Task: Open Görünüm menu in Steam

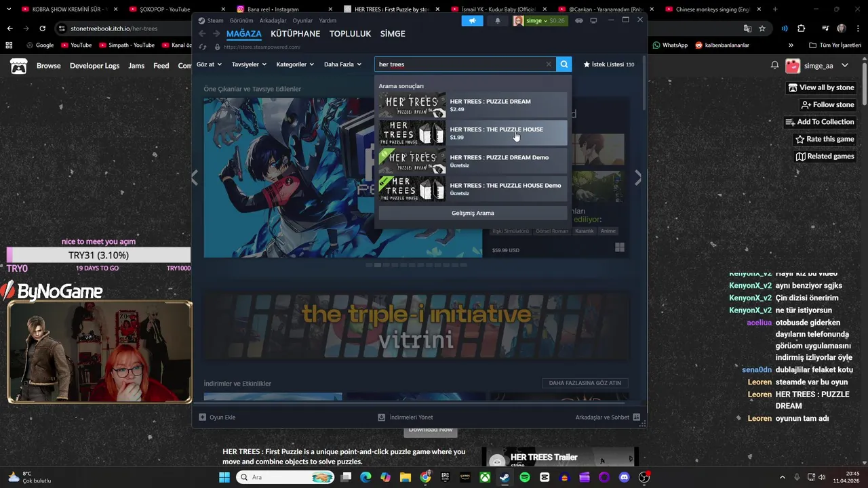Action: pos(241,20)
